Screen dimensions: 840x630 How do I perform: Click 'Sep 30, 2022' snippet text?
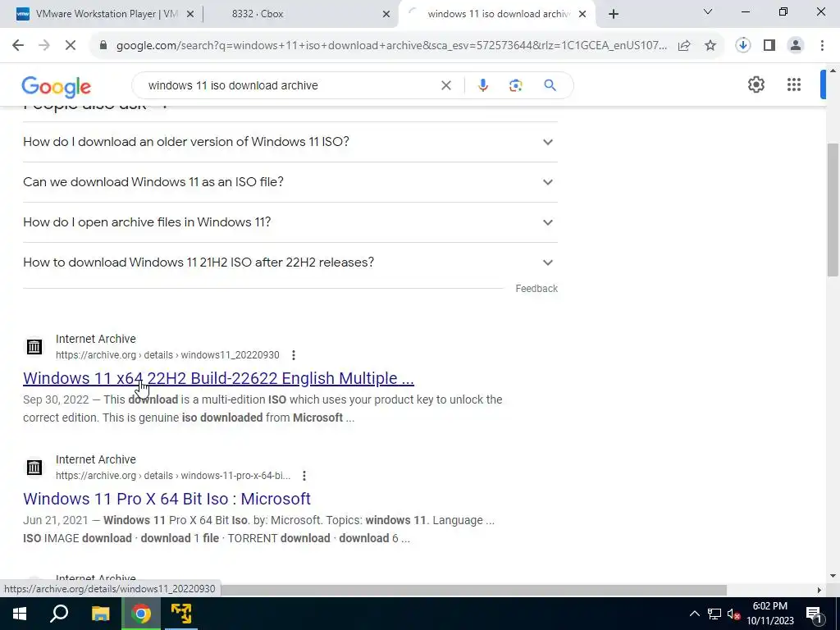click(56, 399)
